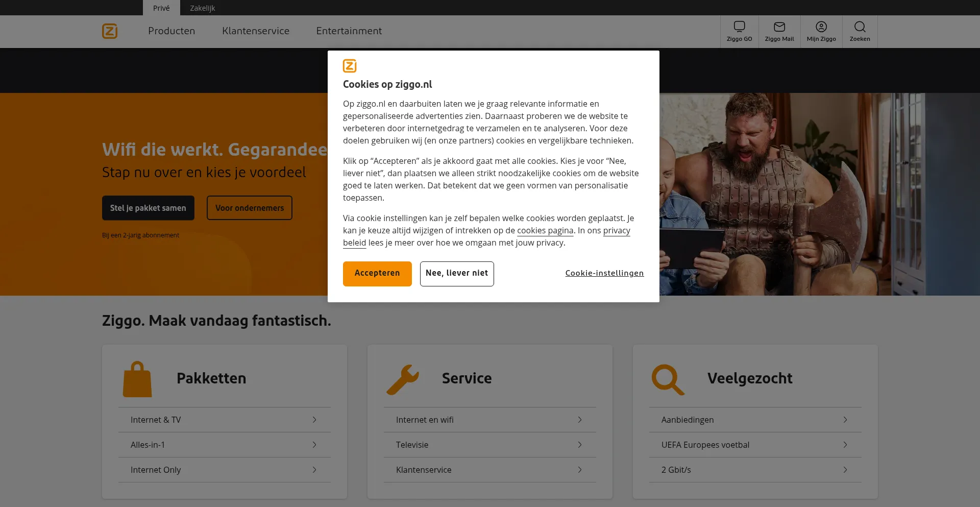The image size is (980, 507).
Task: Select the UEFA Europees voetbal item
Action: tap(705, 445)
